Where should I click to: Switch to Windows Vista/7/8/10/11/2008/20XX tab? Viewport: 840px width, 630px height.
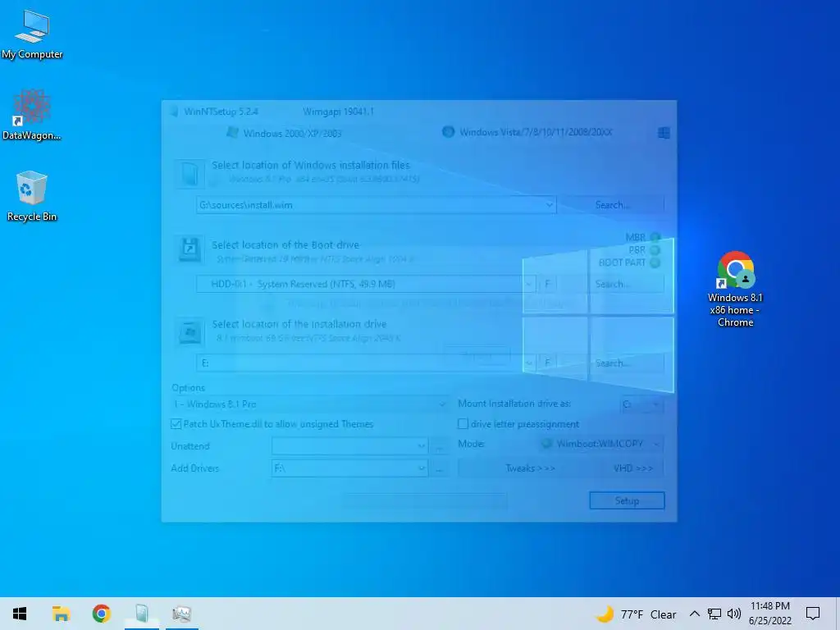tap(527, 132)
